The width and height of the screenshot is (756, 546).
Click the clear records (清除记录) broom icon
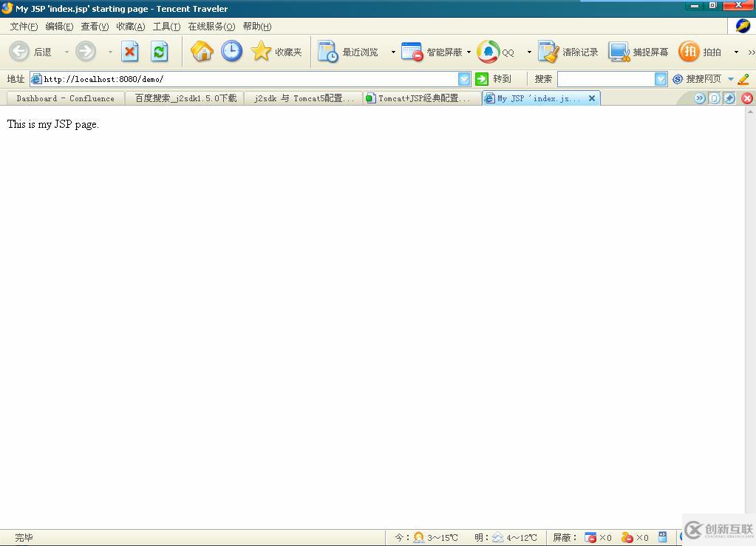548,52
